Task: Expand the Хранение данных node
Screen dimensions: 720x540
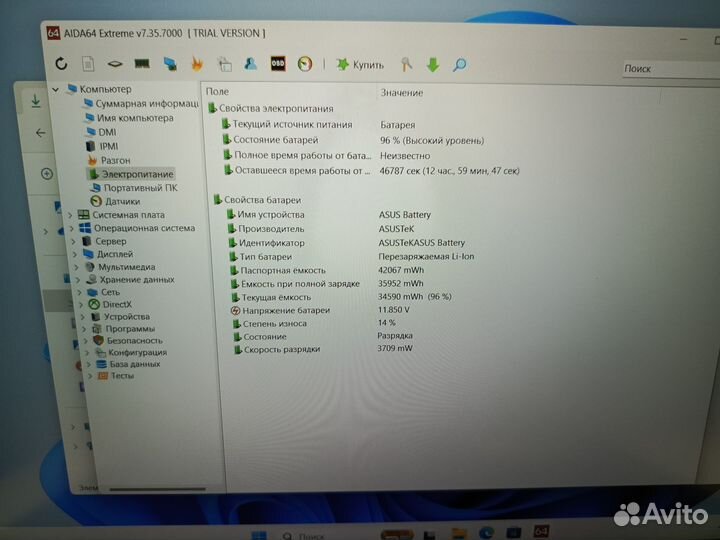Action: pos(78,279)
